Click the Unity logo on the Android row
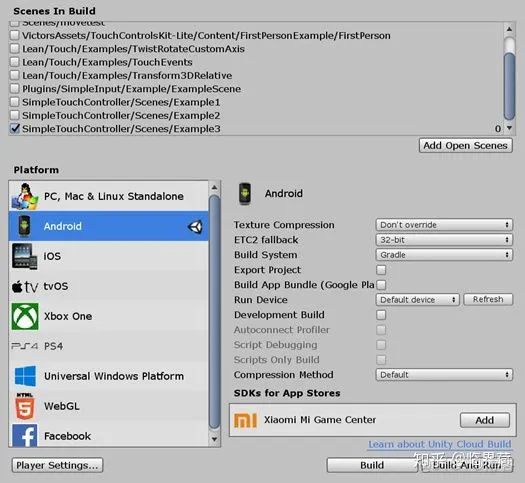This screenshot has height=483, width=525. [195, 227]
